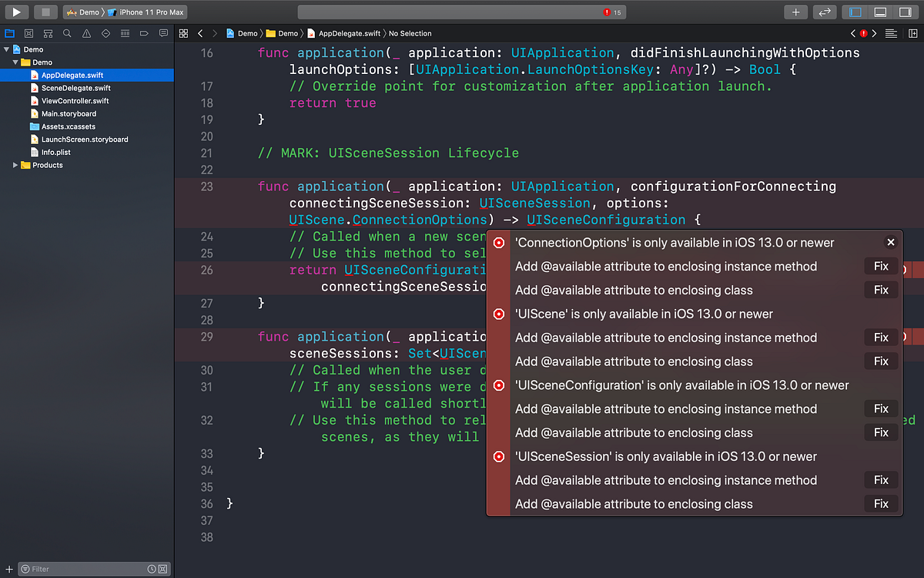
Task: Toggle the right Inspector panel visibility
Action: point(905,12)
